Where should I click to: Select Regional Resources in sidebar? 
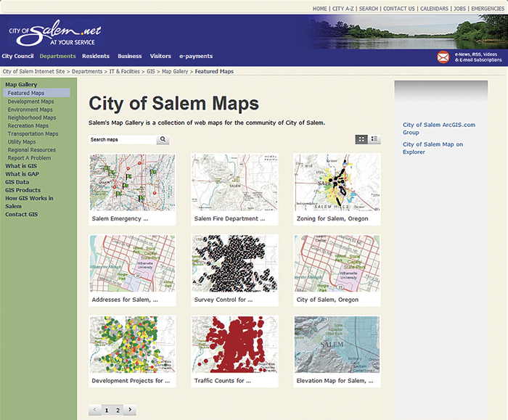point(31,150)
